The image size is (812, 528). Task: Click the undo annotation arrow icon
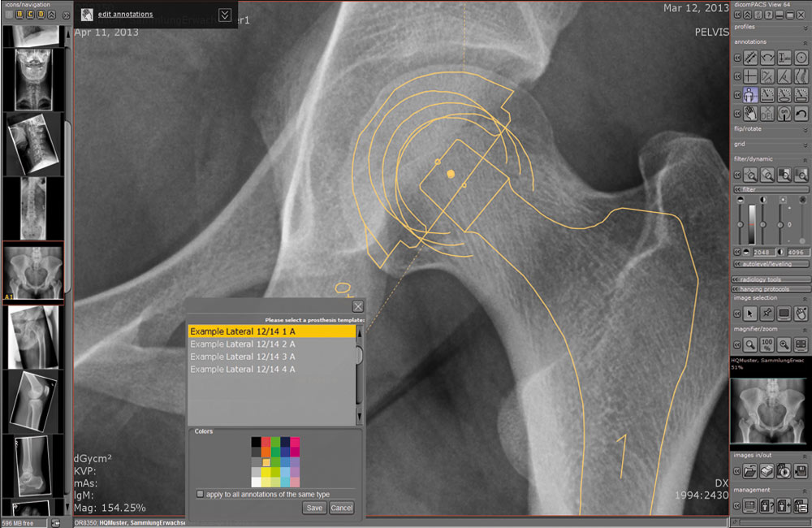[x=801, y=114]
